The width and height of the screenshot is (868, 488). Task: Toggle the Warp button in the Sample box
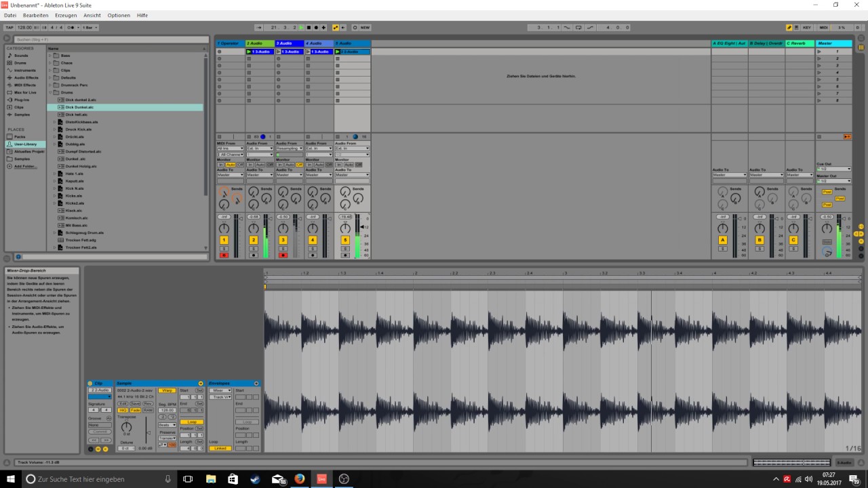[x=167, y=390]
